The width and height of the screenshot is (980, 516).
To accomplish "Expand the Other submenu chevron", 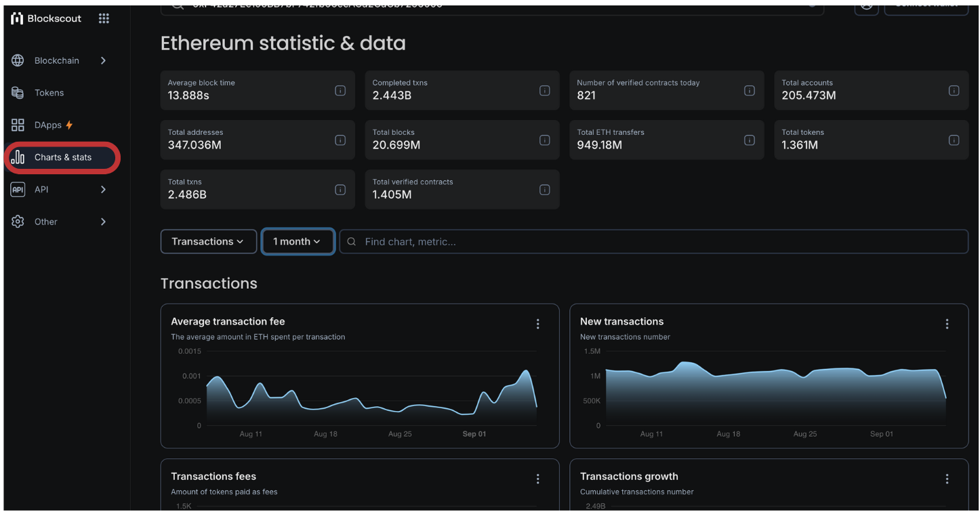I will tap(103, 222).
